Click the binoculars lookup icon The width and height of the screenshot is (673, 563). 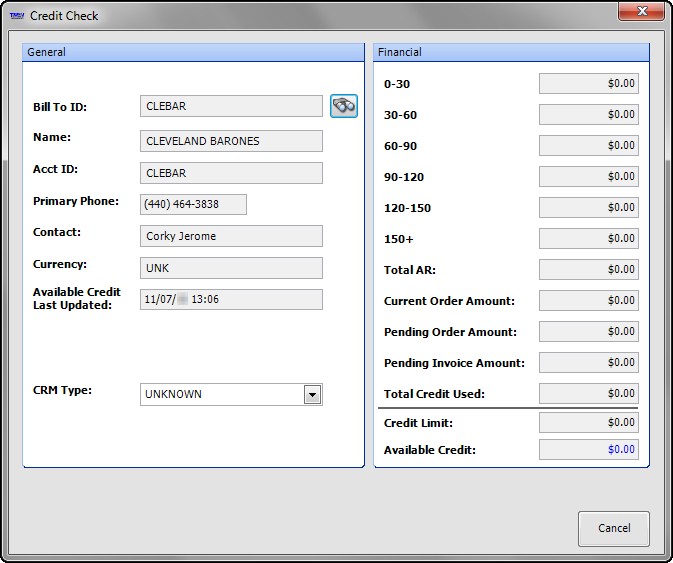click(344, 106)
